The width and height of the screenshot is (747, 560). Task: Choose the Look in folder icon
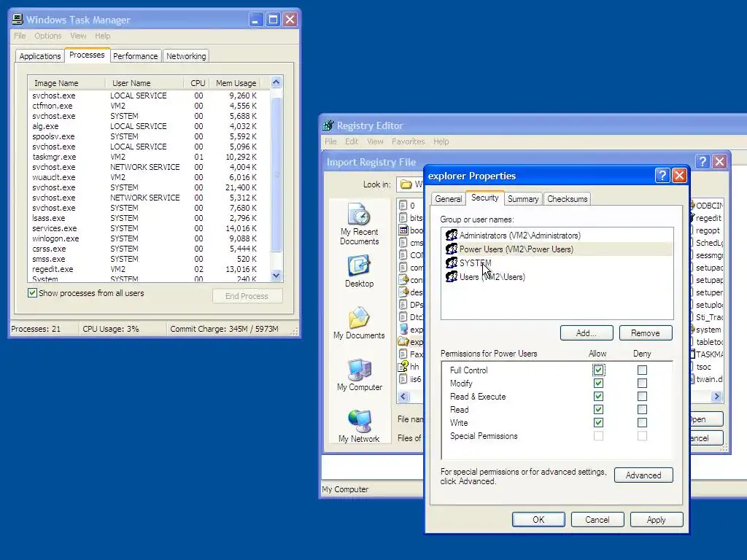(406, 184)
